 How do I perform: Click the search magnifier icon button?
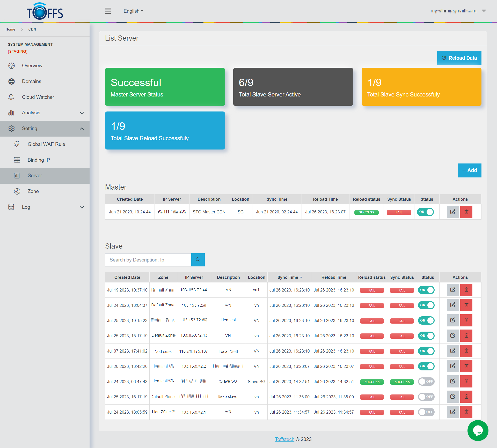coord(198,260)
